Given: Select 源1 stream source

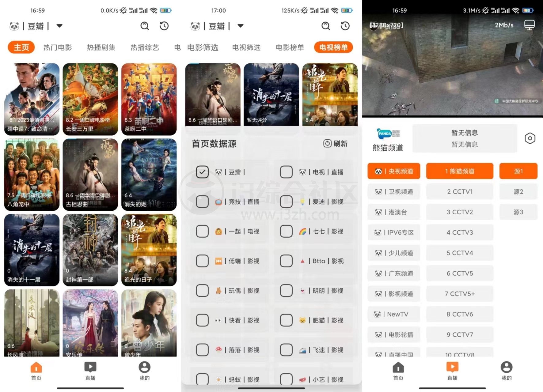Looking at the screenshot, I should (518, 171).
